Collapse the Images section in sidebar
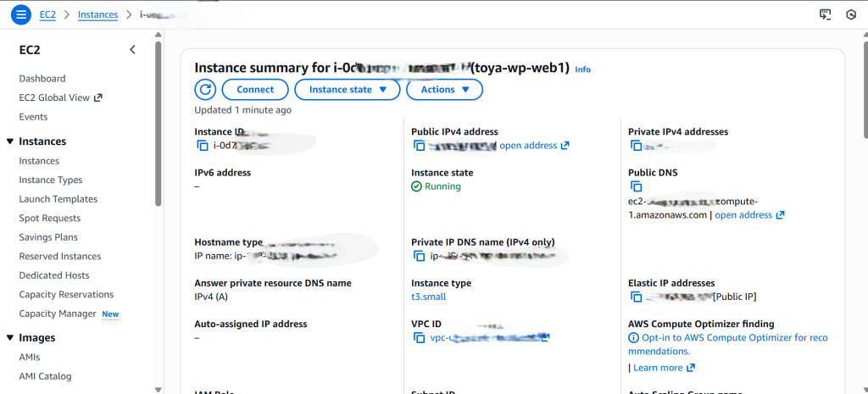Viewport: 868px width, 394px height. click(x=10, y=338)
